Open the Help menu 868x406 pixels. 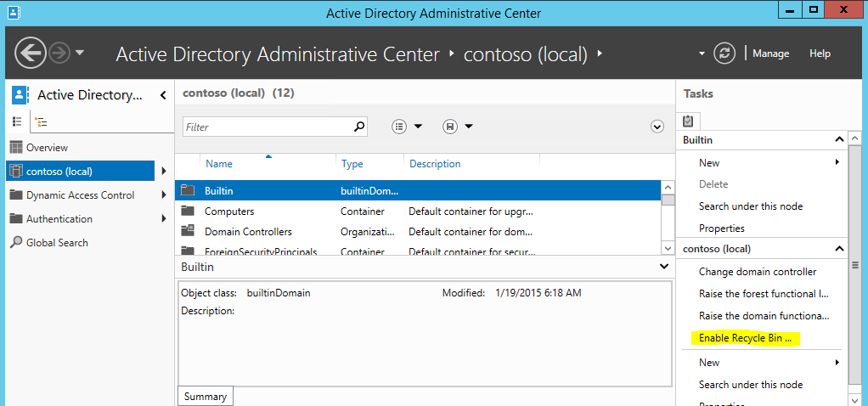[x=820, y=54]
